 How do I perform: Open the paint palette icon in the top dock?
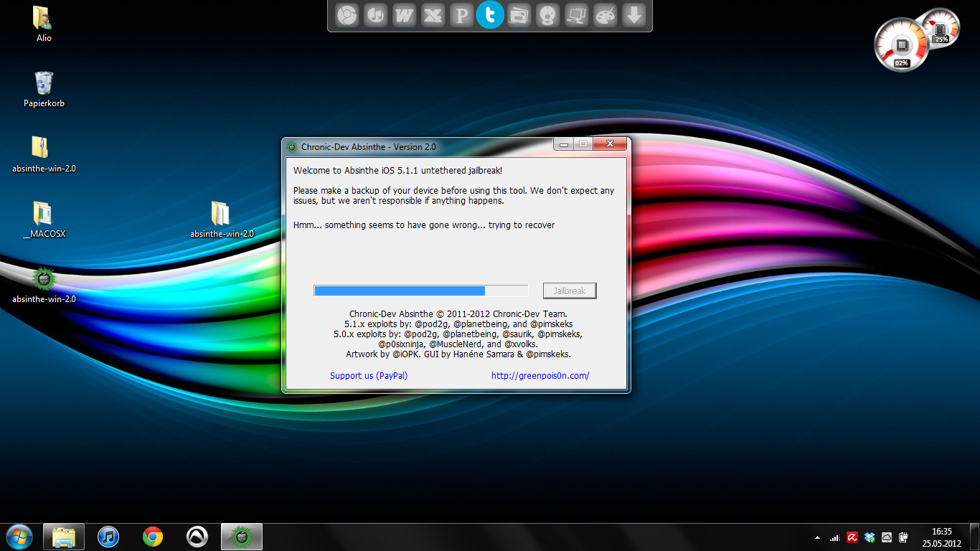605,15
